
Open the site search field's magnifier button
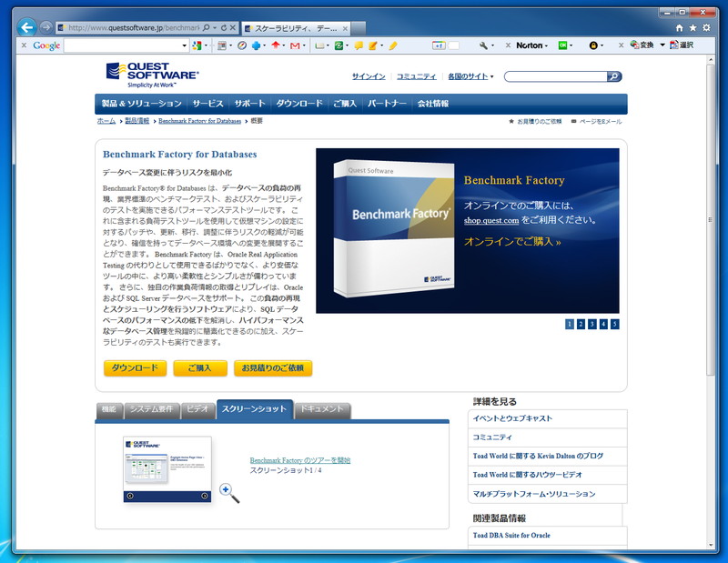[x=614, y=78]
